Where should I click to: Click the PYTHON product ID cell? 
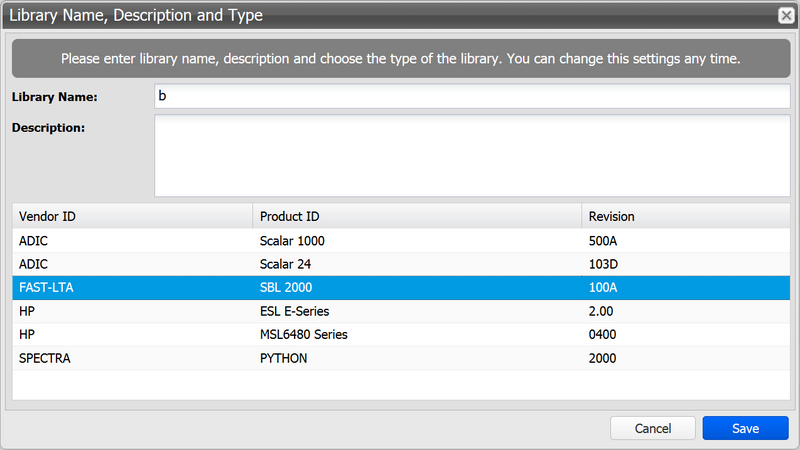(x=284, y=358)
